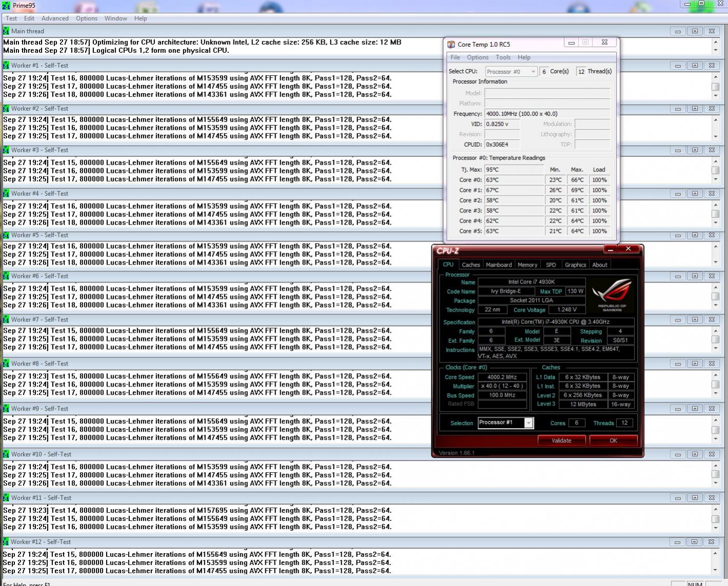Screen dimensions: 728x586
Task: Click the scroll down arrow in Main thread pane
Action: (x=716, y=50)
